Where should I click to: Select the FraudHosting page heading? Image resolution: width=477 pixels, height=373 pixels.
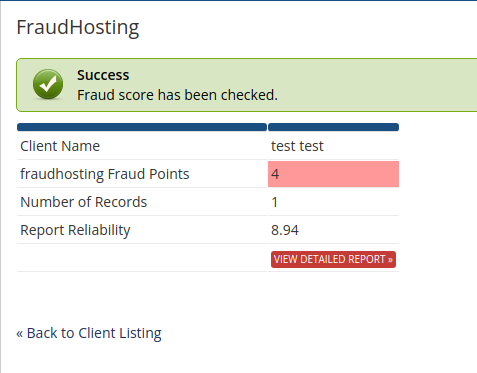[x=78, y=28]
